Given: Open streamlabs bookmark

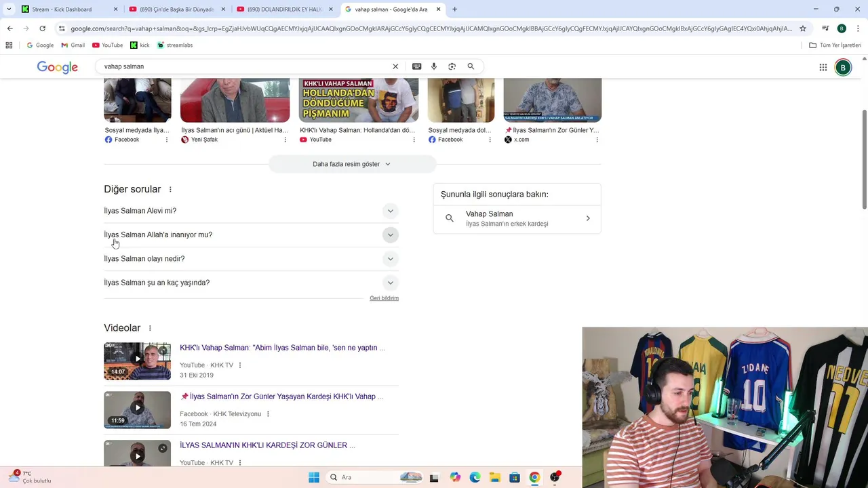Looking at the screenshot, I should [x=175, y=45].
